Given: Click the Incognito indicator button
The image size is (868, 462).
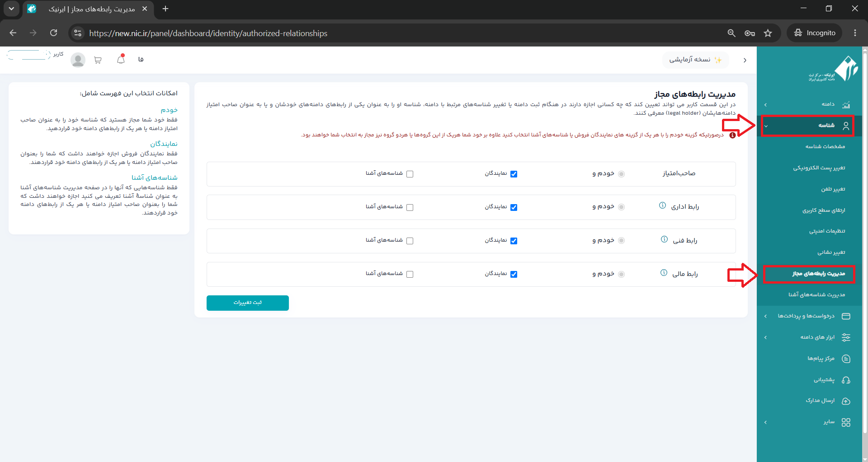Looking at the screenshot, I should tap(815, 33).
